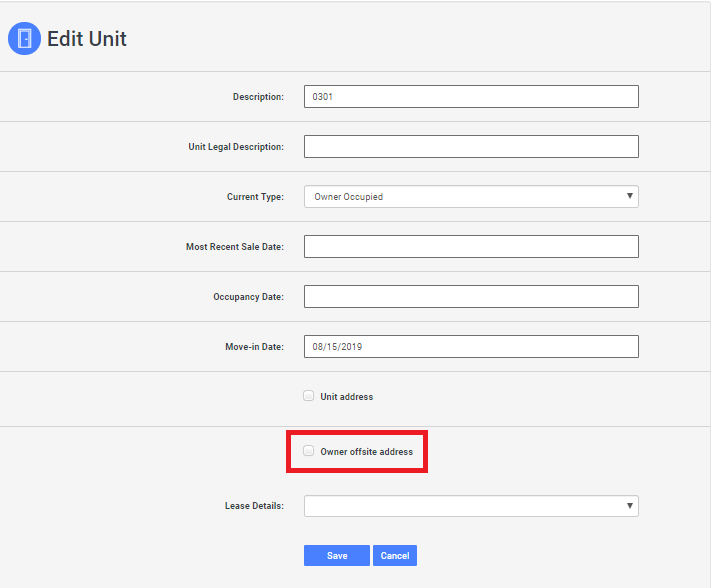The image size is (711, 588).
Task: Enable the Unit address checkbox
Action: tap(309, 396)
